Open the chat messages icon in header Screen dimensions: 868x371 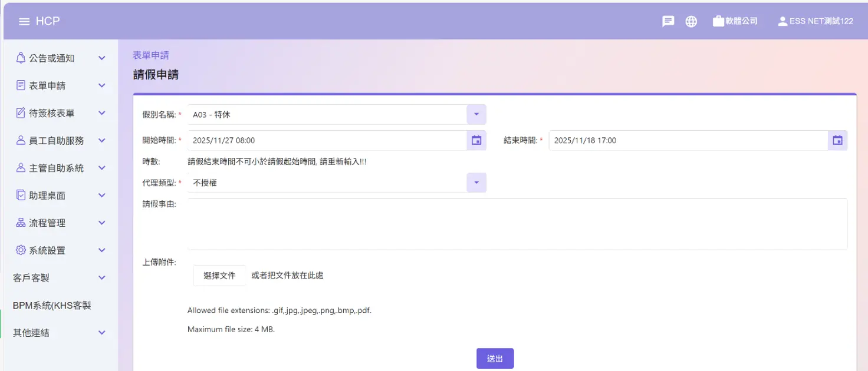click(668, 21)
